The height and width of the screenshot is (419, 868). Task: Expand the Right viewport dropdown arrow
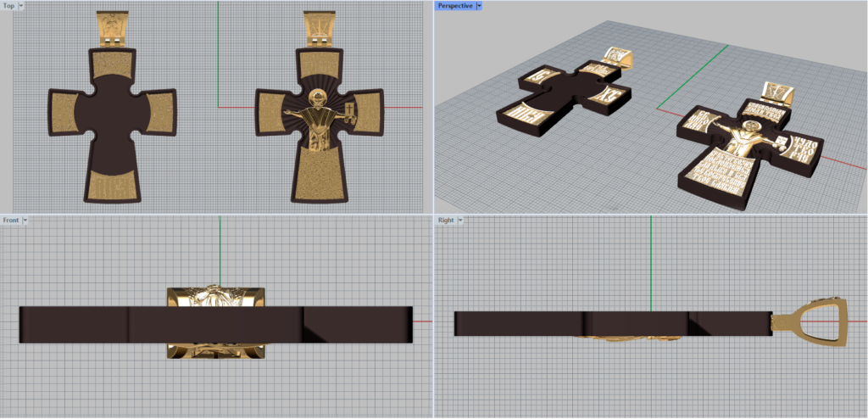[x=460, y=221]
